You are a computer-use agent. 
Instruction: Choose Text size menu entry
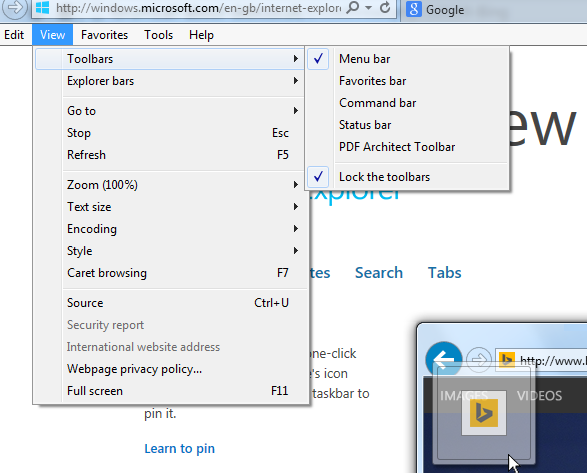pos(171,207)
